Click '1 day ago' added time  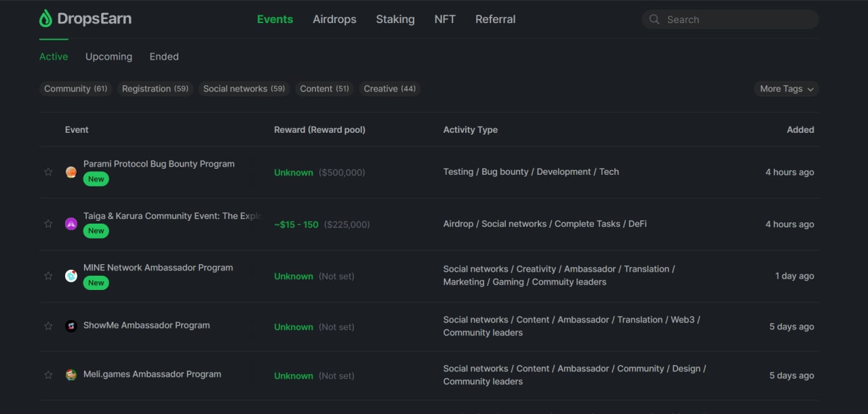coord(795,276)
